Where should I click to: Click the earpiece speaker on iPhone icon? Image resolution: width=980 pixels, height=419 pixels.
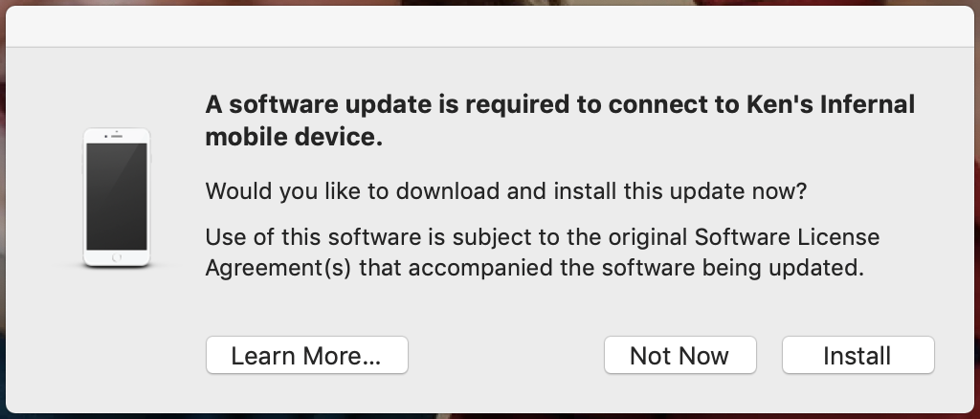pyautogui.click(x=118, y=136)
